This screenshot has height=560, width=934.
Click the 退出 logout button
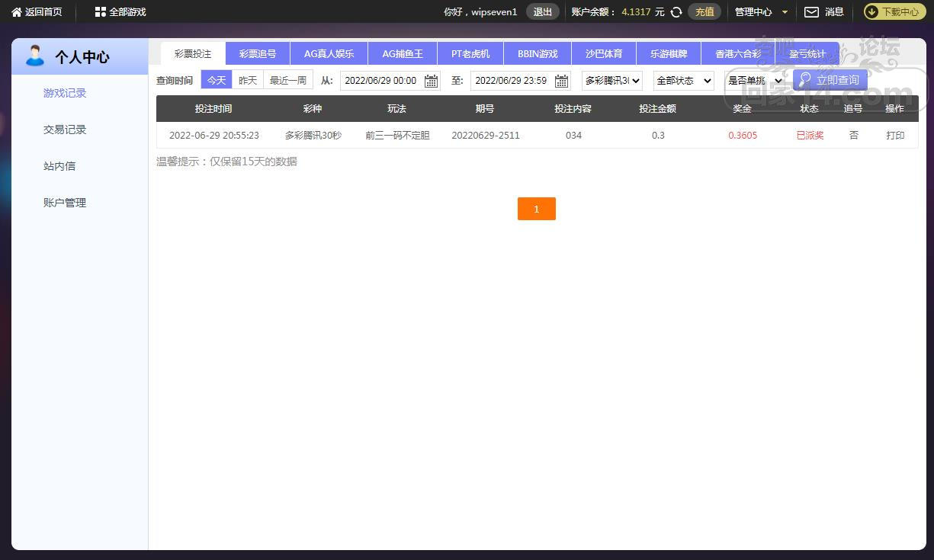(x=543, y=12)
